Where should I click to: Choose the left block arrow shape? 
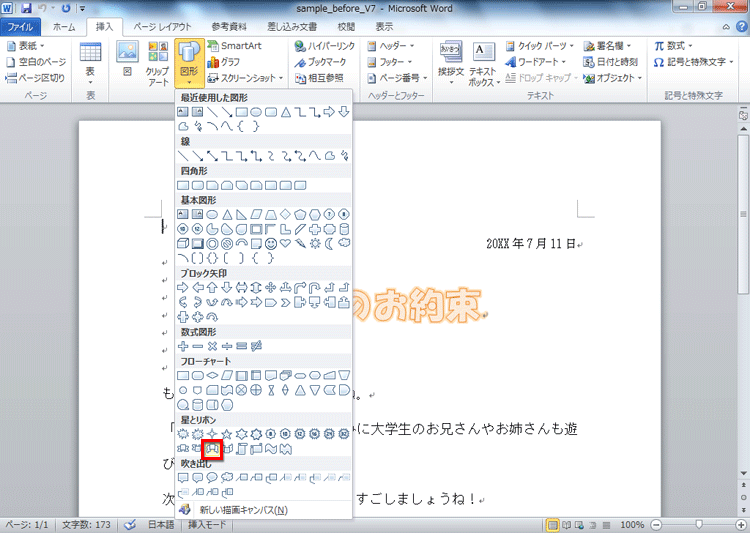pos(198,288)
